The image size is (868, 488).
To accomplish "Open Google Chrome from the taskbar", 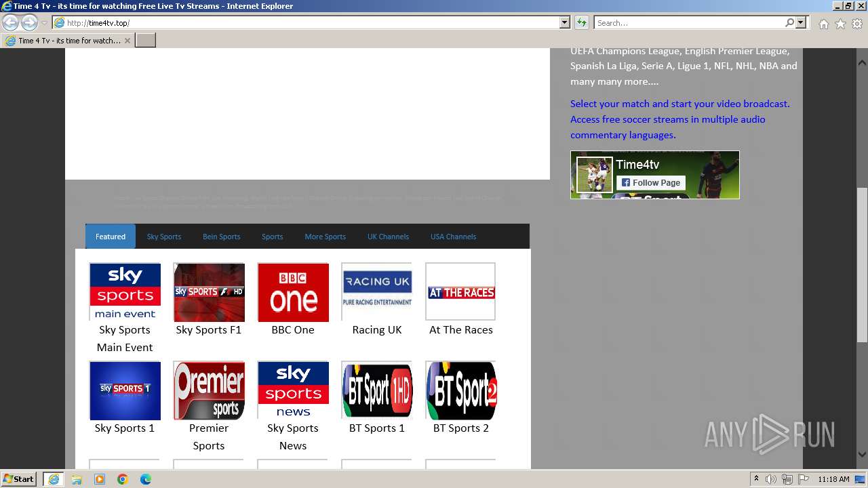I will click(123, 479).
